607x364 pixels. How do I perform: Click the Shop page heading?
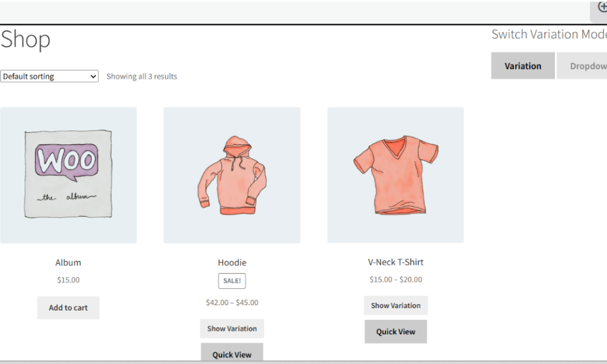pyautogui.click(x=25, y=39)
